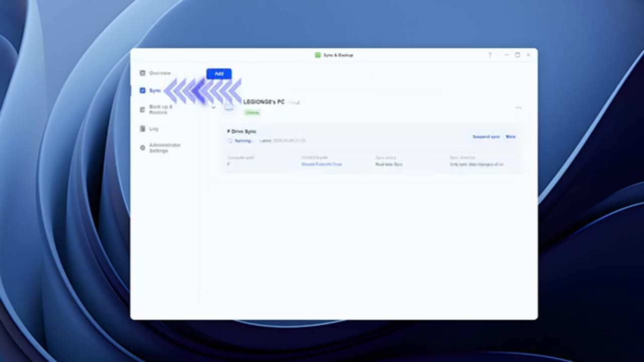Open the three-dot options menu
The height and width of the screenshot is (362, 644).
pyautogui.click(x=518, y=107)
